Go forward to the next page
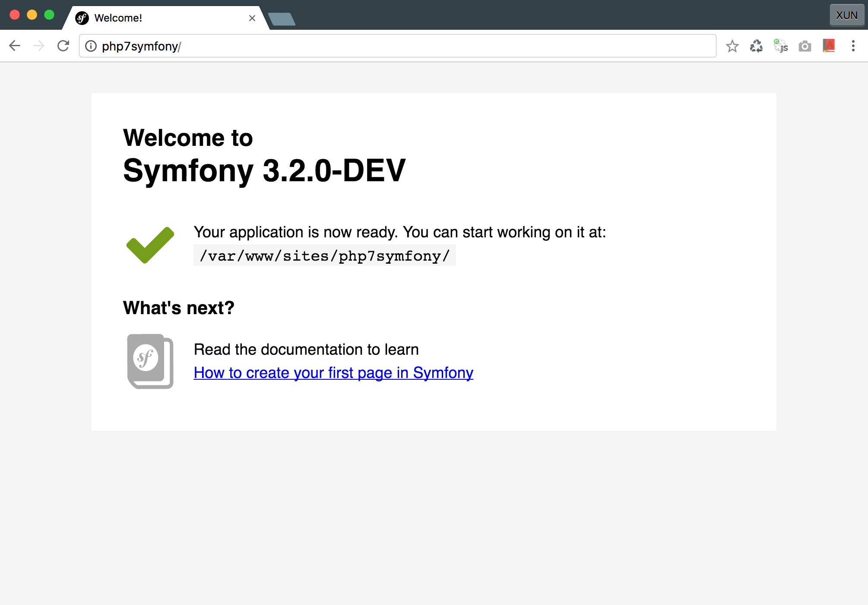The height and width of the screenshot is (605, 868). click(39, 46)
